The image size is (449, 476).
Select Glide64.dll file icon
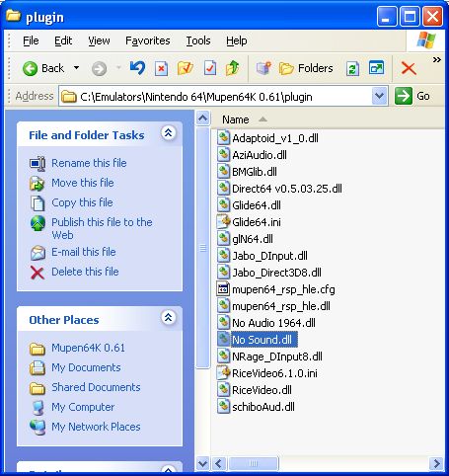point(223,205)
